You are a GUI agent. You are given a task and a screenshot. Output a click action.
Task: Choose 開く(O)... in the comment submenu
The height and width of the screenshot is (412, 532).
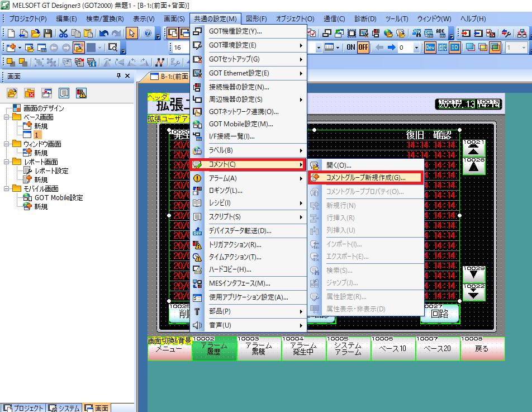[365, 165]
